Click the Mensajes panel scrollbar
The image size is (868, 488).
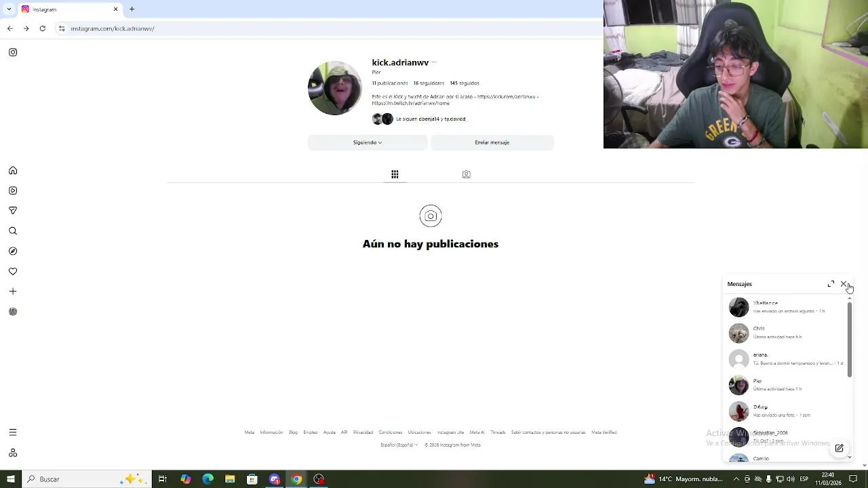click(x=850, y=340)
